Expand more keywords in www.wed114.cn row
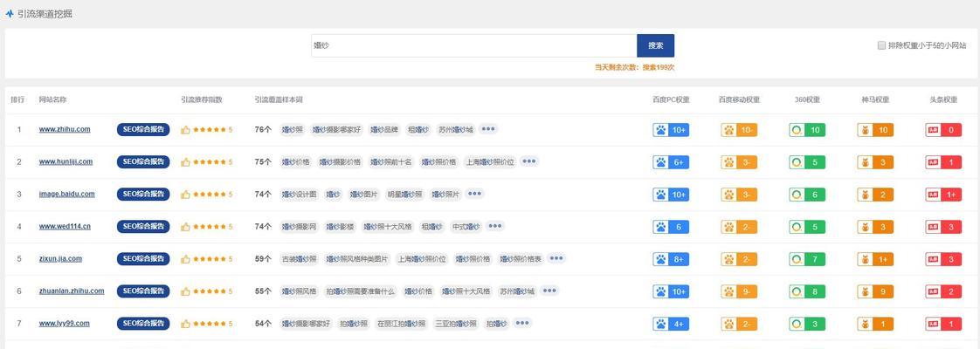This screenshot has height=349, width=980. pos(495,226)
